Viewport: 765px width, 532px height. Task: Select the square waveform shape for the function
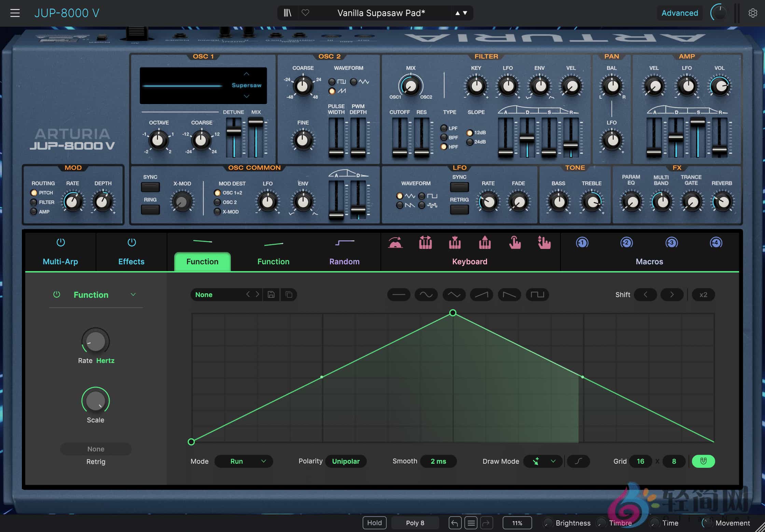pos(537,294)
